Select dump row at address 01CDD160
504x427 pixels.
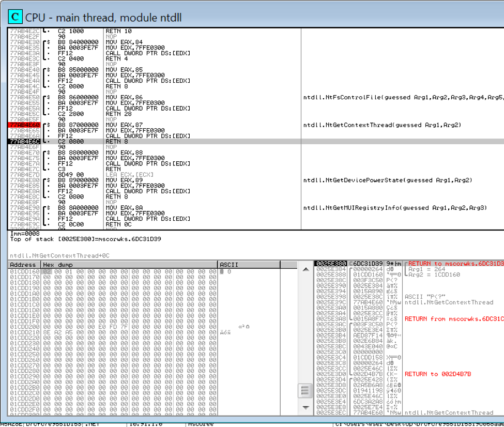tap(24, 271)
